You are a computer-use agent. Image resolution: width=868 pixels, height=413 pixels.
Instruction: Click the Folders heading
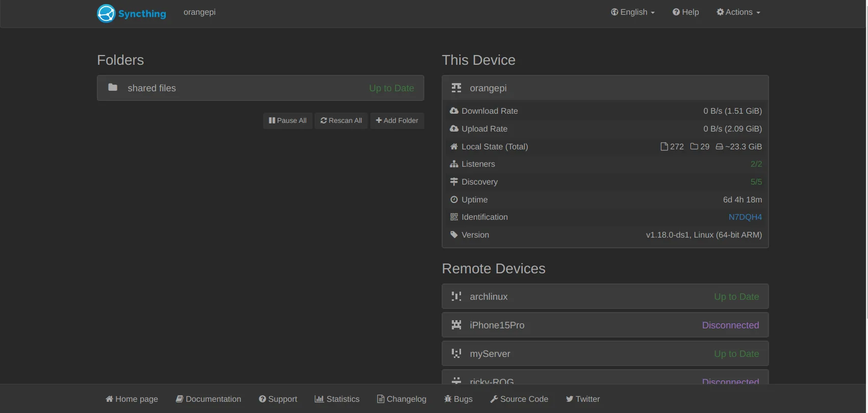(120, 60)
